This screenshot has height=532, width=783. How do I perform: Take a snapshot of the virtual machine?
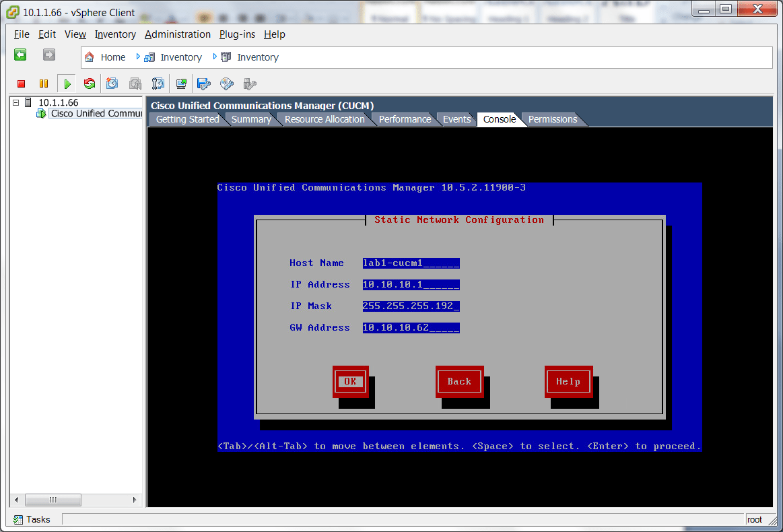pyautogui.click(x=112, y=84)
